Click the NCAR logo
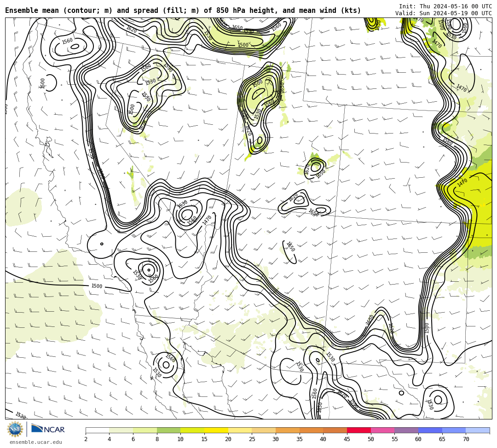This screenshot has height=448, width=497. pos(48,429)
